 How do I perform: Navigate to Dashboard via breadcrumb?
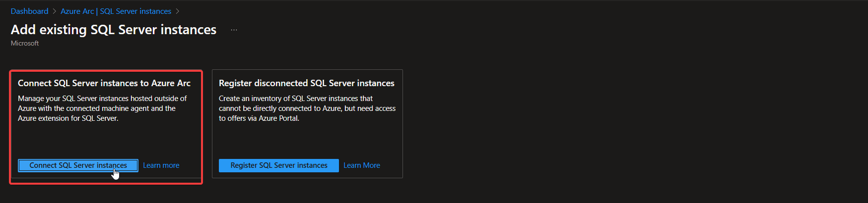pyautogui.click(x=29, y=11)
